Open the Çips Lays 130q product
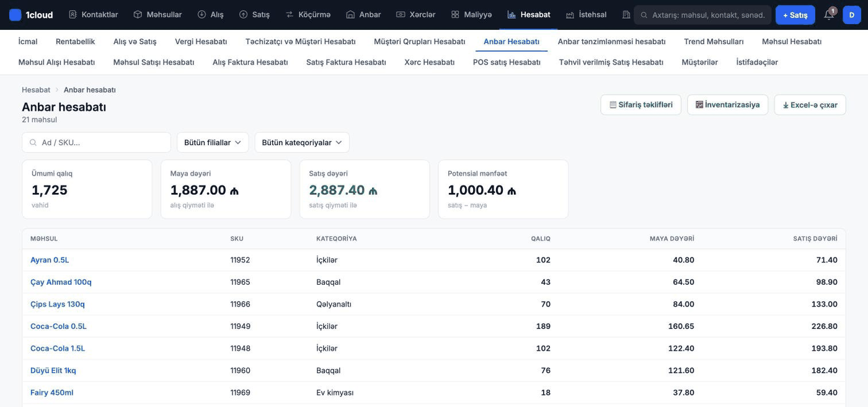Viewport: 868px width, 407px height. coord(58,304)
